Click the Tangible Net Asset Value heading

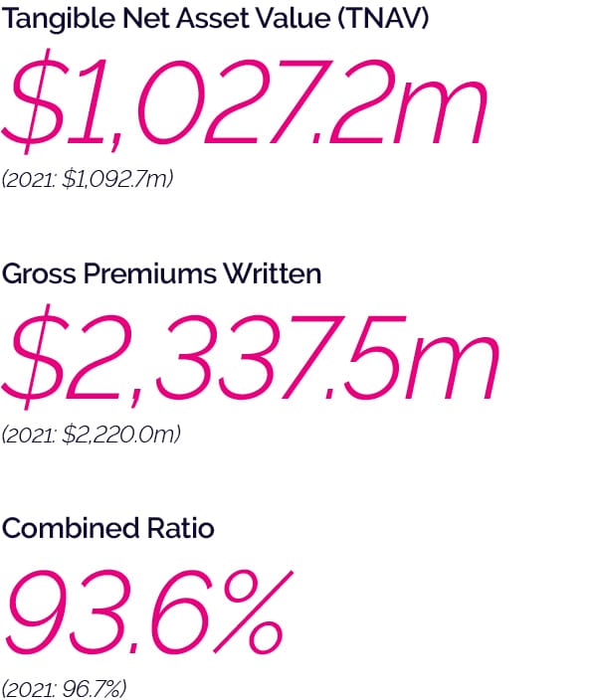(215, 19)
